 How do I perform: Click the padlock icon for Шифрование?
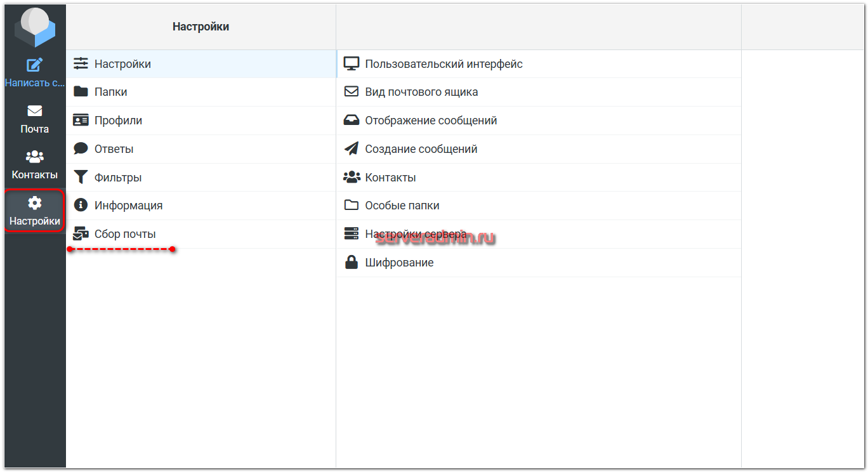pyautogui.click(x=351, y=263)
